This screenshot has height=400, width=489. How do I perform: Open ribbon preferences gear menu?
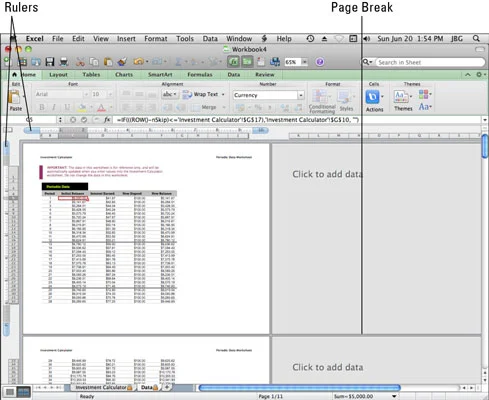point(480,75)
